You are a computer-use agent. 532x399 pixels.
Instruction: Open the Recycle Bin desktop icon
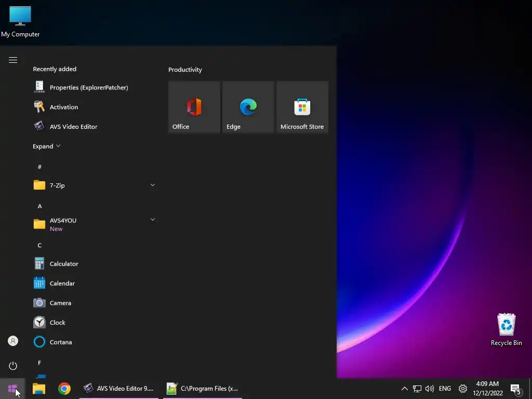pyautogui.click(x=506, y=329)
